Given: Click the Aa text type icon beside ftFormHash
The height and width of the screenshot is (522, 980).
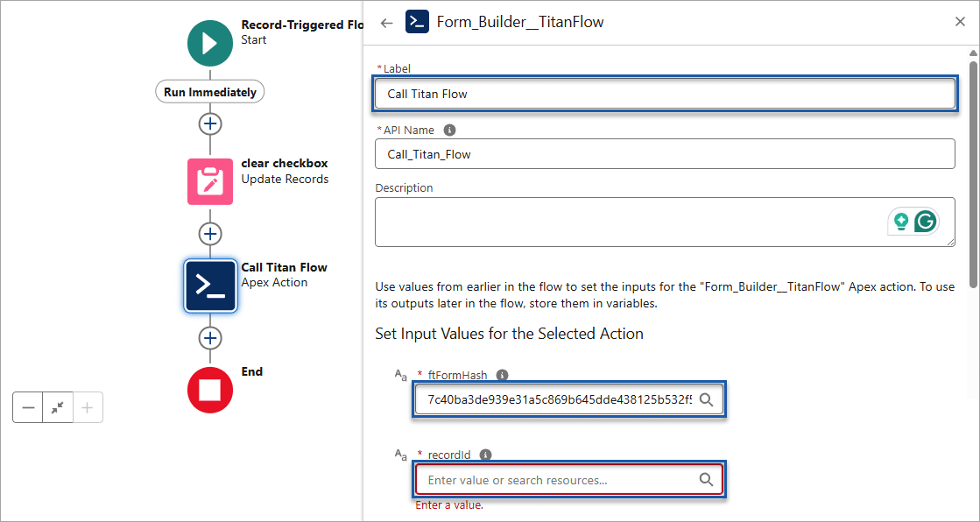Looking at the screenshot, I should pos(400,376).
